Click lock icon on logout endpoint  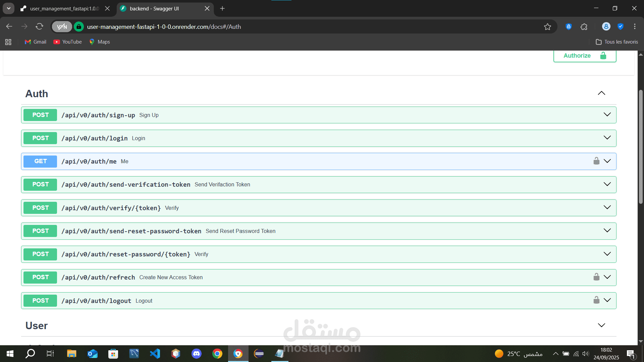click(x=596, y=300)
